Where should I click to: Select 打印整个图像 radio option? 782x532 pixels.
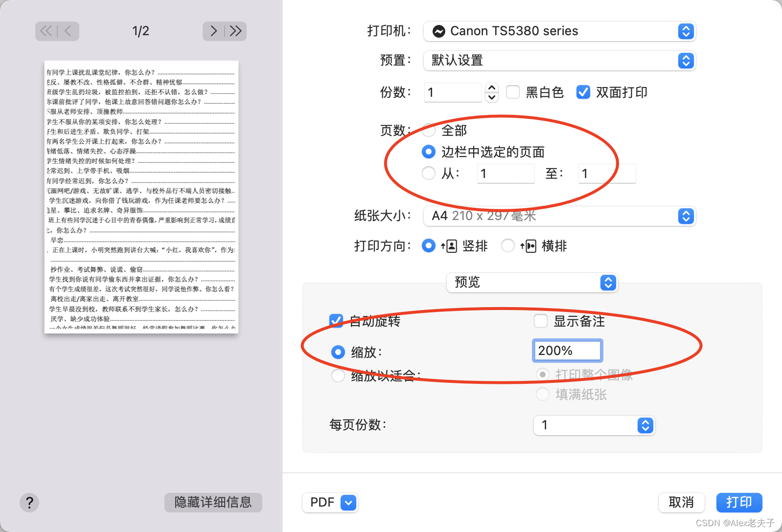point(543,375)
